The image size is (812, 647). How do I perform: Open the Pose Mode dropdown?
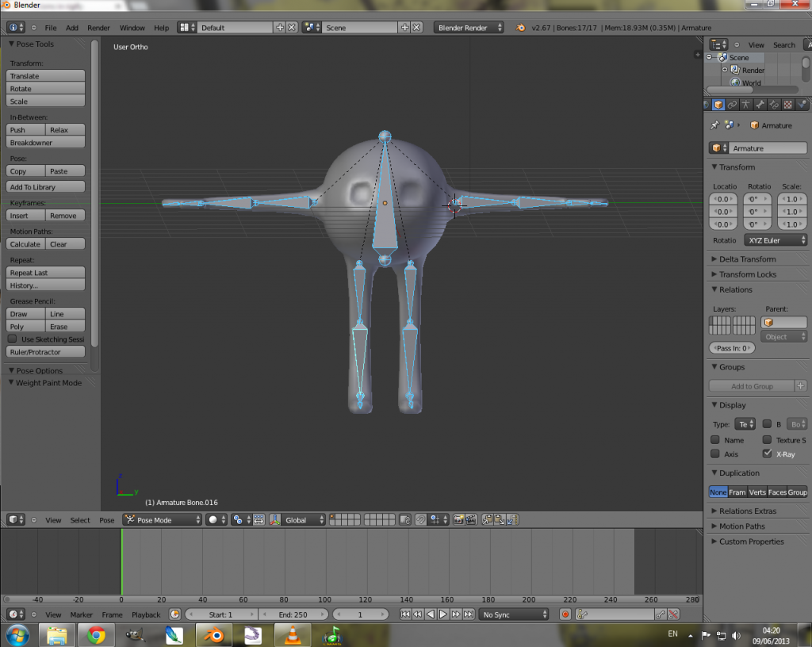tap(162, 519)
